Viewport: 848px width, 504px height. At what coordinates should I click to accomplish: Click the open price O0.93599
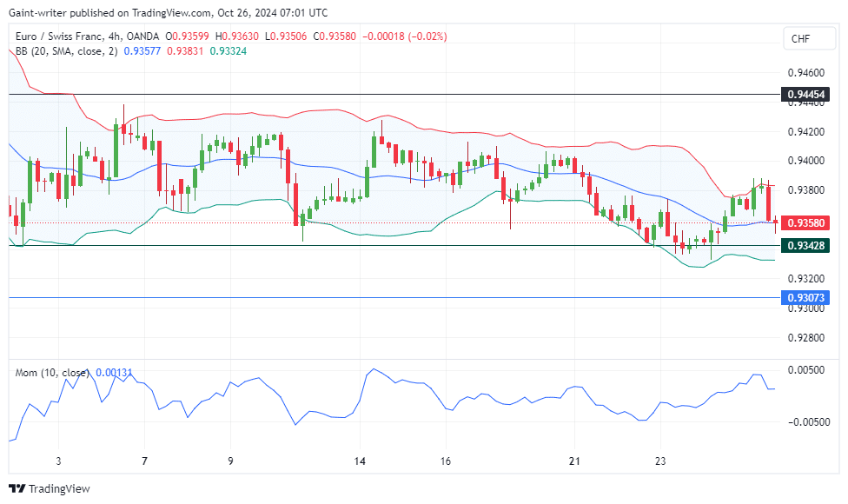187,36
